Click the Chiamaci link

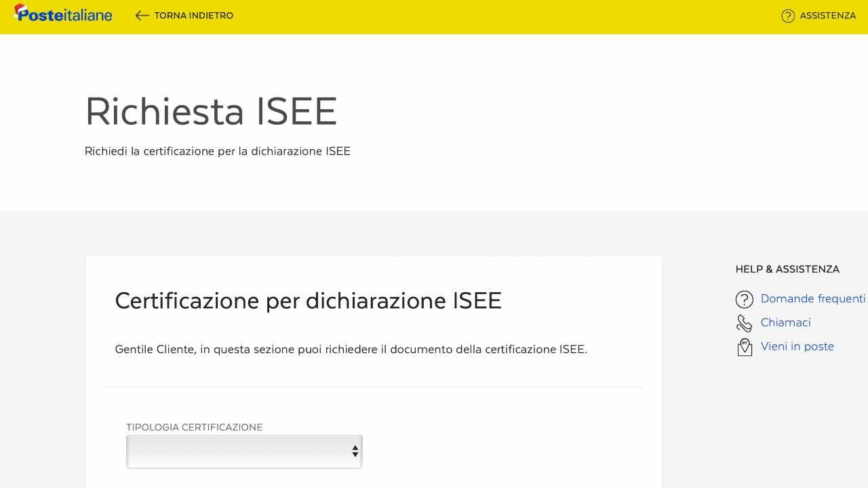786,323
